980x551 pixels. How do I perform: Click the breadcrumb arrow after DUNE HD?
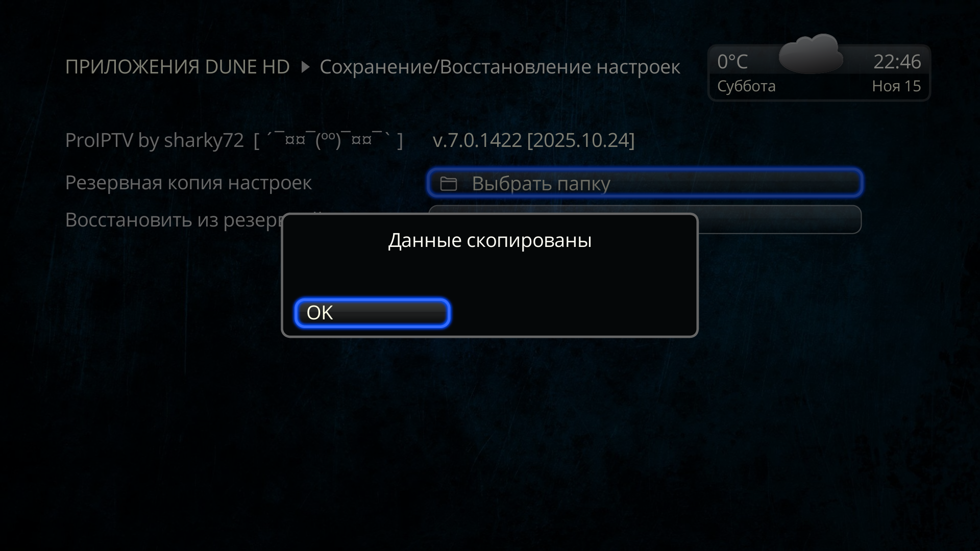pyautogui.click(x=305, y=67)
